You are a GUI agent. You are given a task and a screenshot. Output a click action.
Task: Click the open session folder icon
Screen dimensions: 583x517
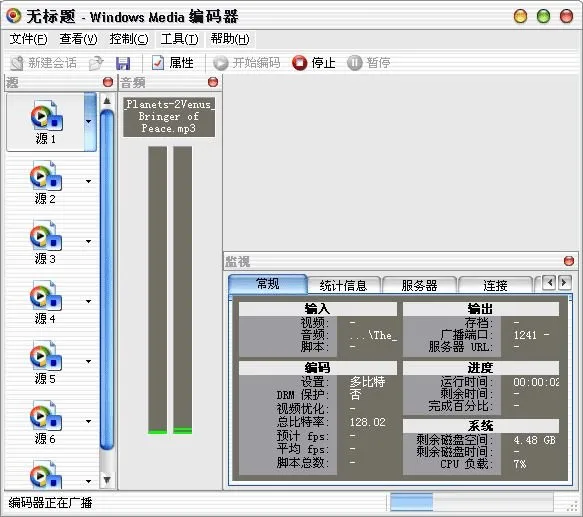(x=96, y=63)
